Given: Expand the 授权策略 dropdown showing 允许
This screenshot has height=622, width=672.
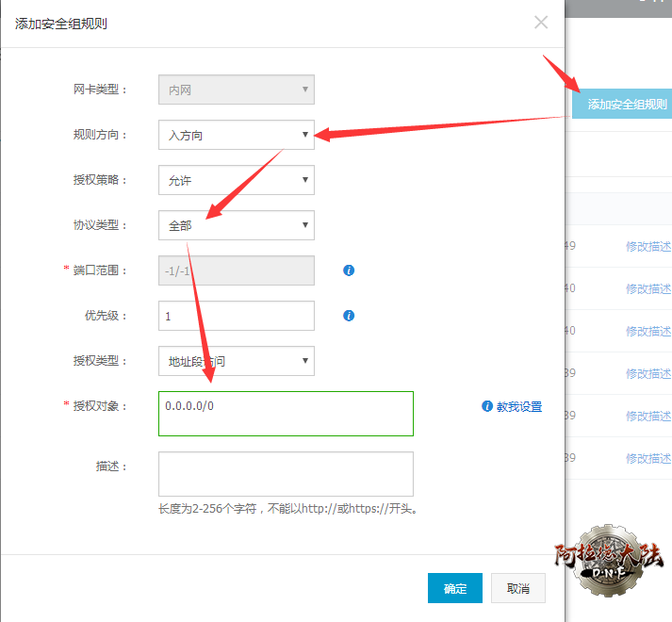Looking at the screenshot, I should [236, 180].
